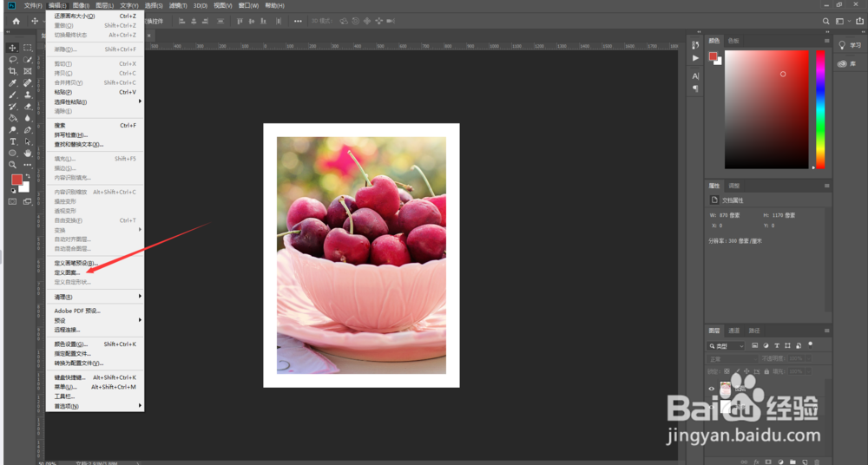The width and height of the screenshot is (868, 465).
Task: Switch to the 色板 tab
Action: tap(733, 41)
